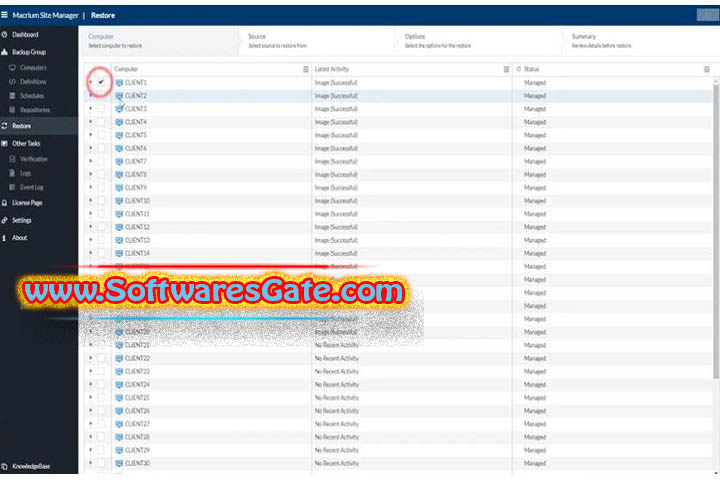
Task: Expand the CLIENT8 row arrow
Action: point(90,174)
